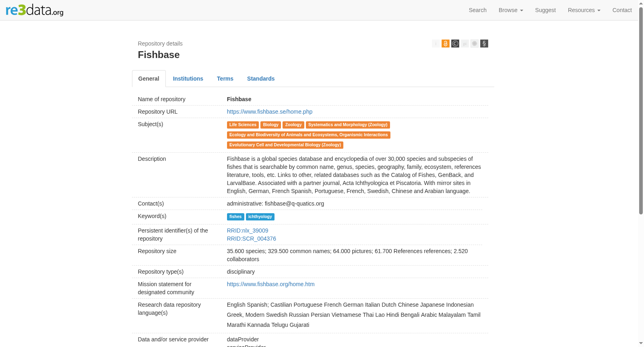Expand the Browse dropdown menu

pyautogui.click(x=511, y=10)
